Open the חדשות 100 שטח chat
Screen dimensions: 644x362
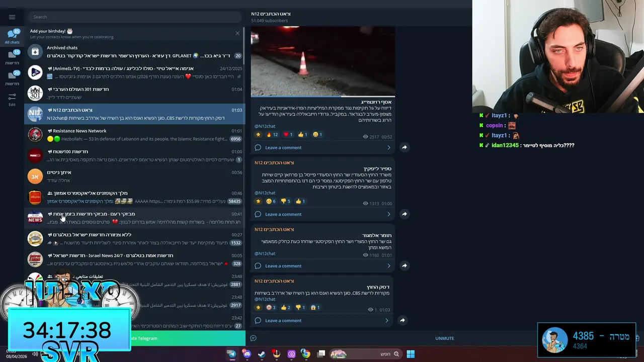tap(135, 155)
